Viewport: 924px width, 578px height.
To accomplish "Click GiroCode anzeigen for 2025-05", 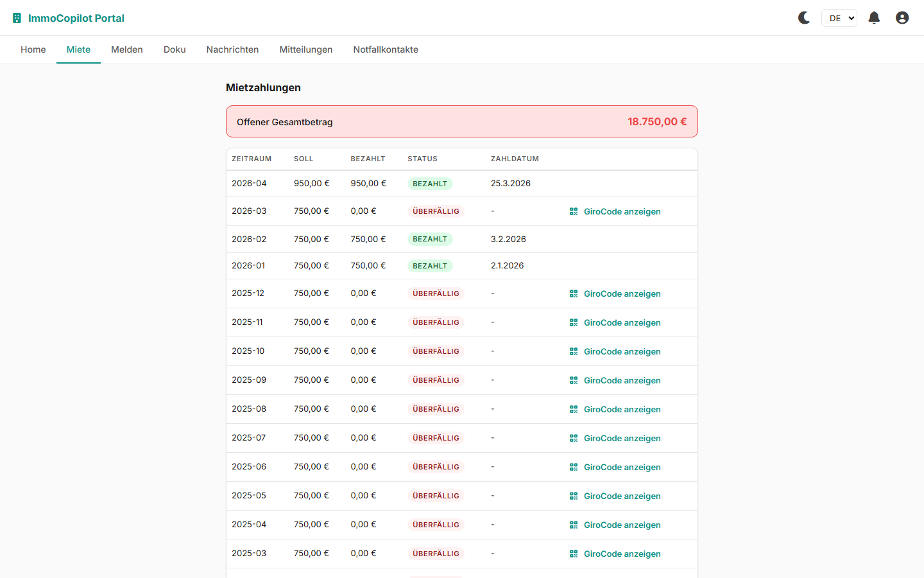I will (x=621, y=496).
